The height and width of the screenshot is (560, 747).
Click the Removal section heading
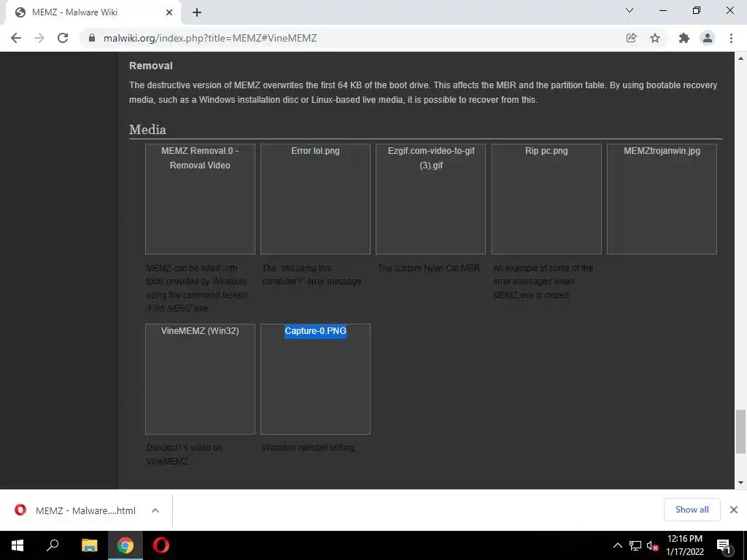tap(150, 66)
